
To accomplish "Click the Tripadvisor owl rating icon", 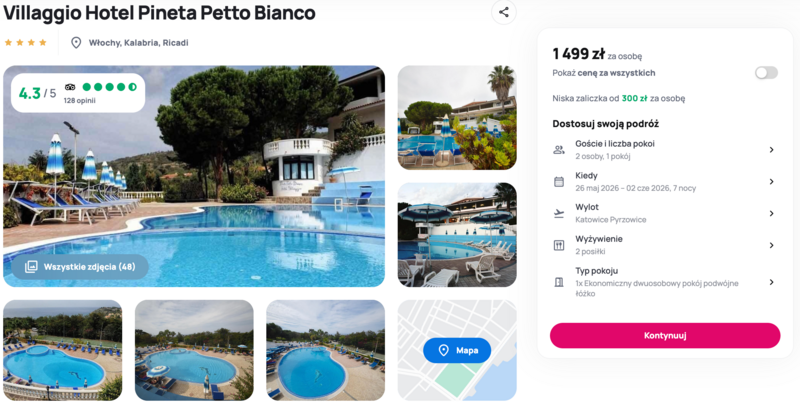I will pos(70,87).
